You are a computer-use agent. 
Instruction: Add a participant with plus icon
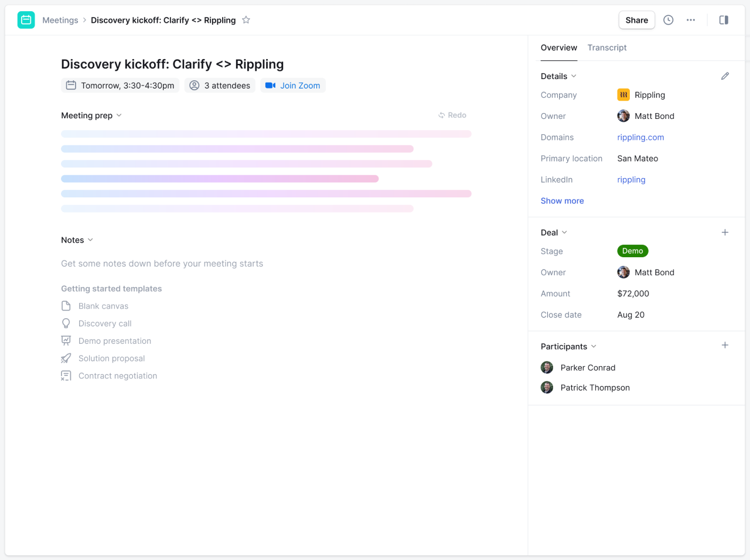725,346
